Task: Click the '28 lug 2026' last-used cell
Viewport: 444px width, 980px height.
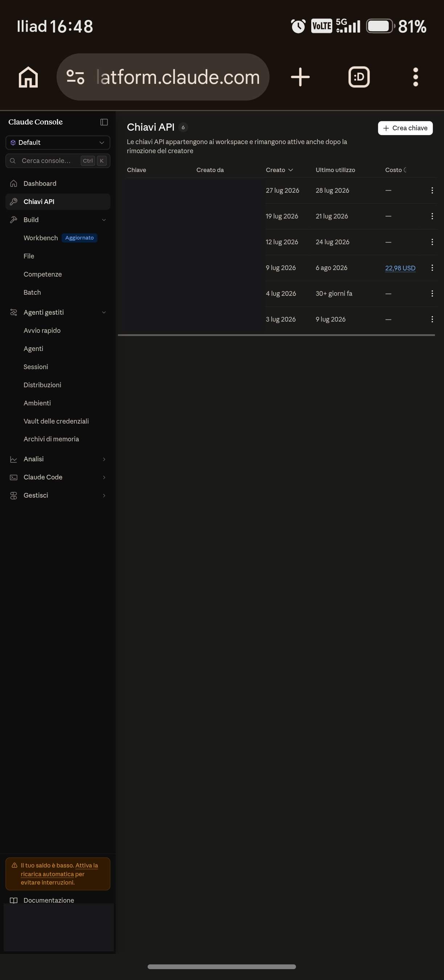Action: point(332,191)
